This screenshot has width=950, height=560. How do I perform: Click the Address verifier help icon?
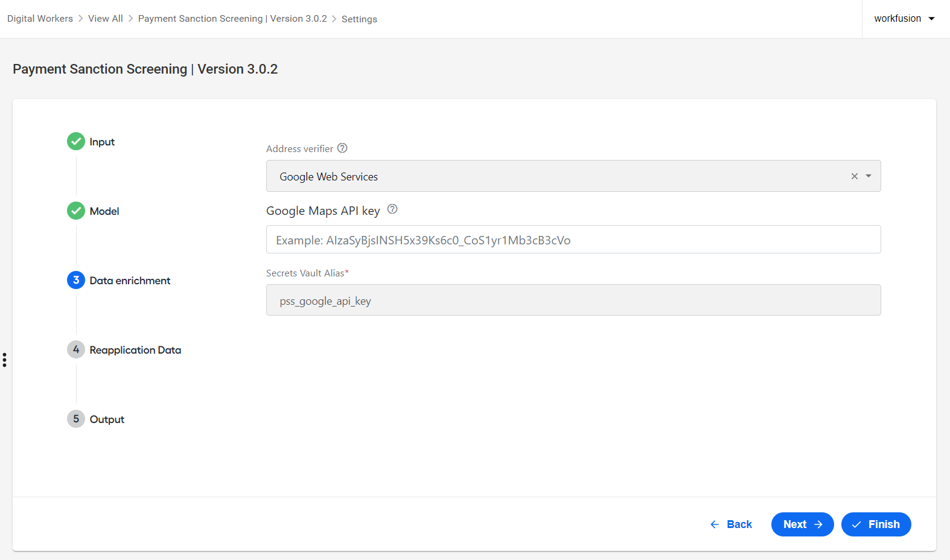pos(342,148)
